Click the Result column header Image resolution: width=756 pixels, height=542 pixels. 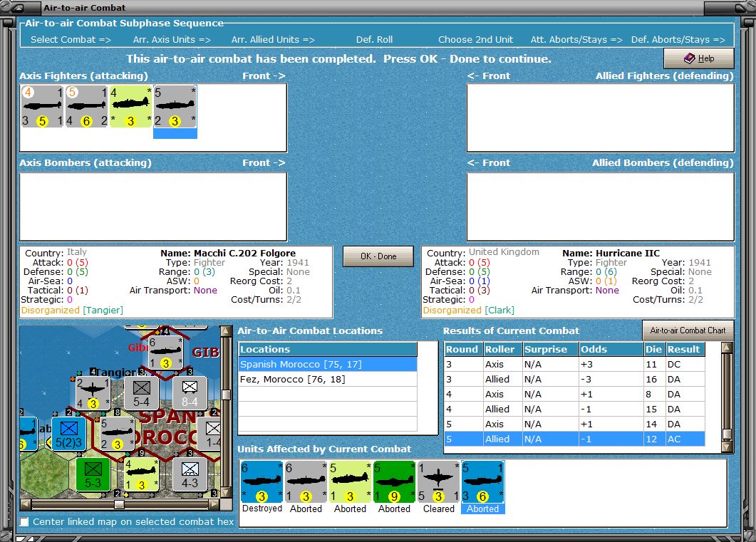(x=685, y=349)
